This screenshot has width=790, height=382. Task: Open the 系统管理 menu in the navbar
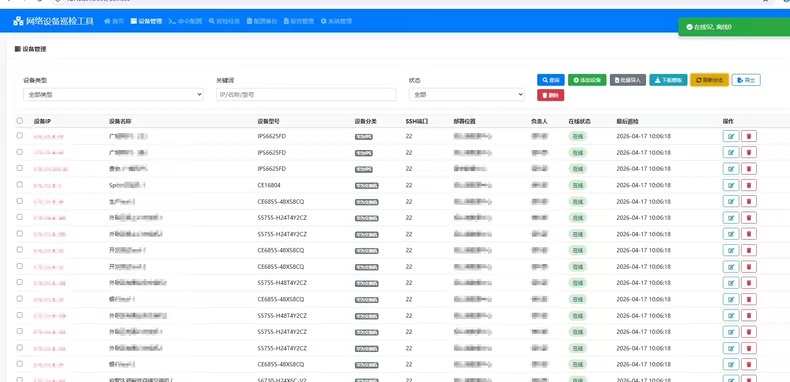pos(336,21)
